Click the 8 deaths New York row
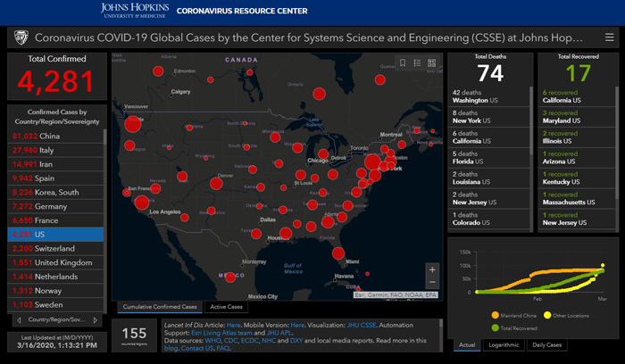The width and height of the screenshot is (625, 364). (x=488, y=117)
